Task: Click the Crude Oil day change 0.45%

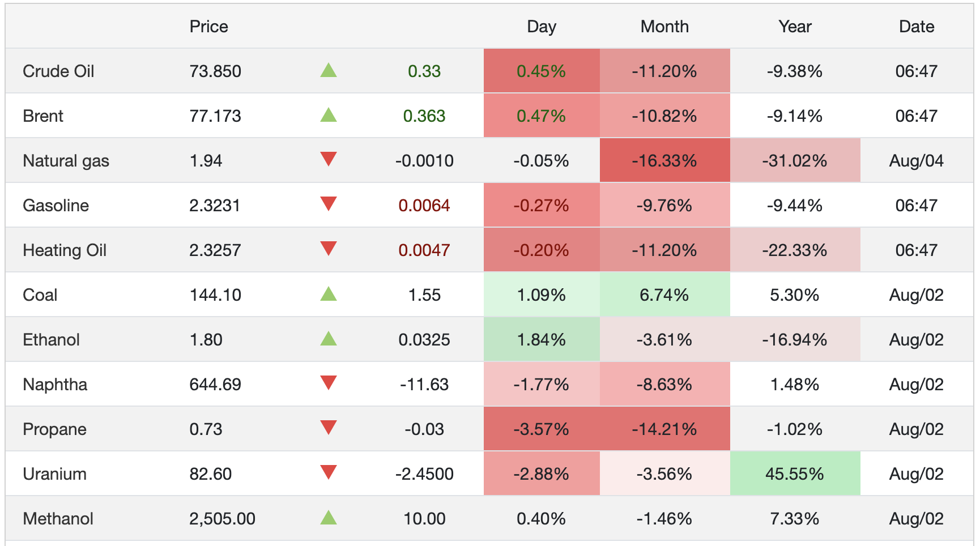Action: (x=542, y=71)
